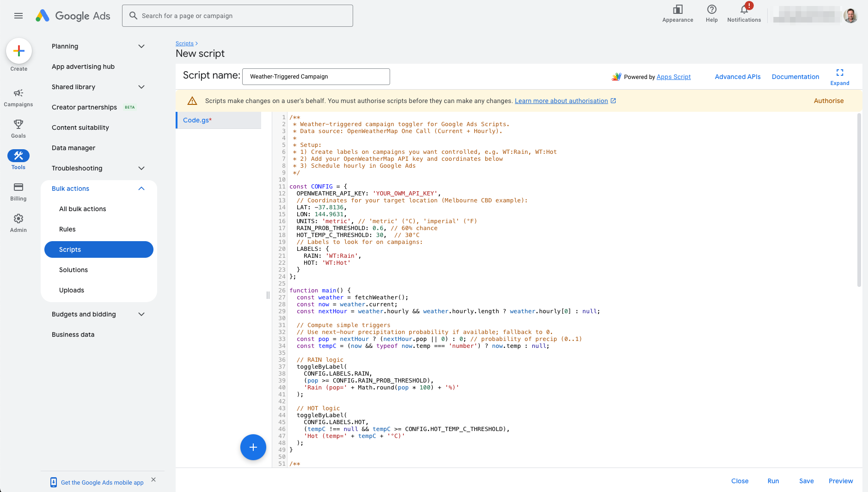Click the Create plus icon
868x492 pixels.
(18, 51)
